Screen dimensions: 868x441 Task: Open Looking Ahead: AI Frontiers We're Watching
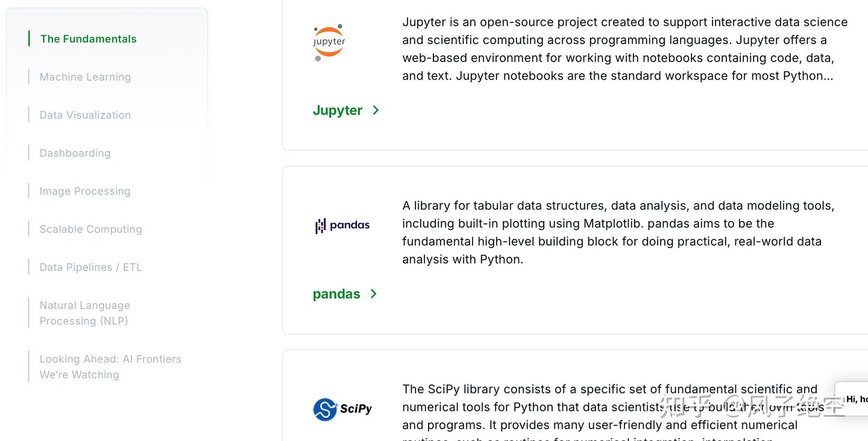110,366
